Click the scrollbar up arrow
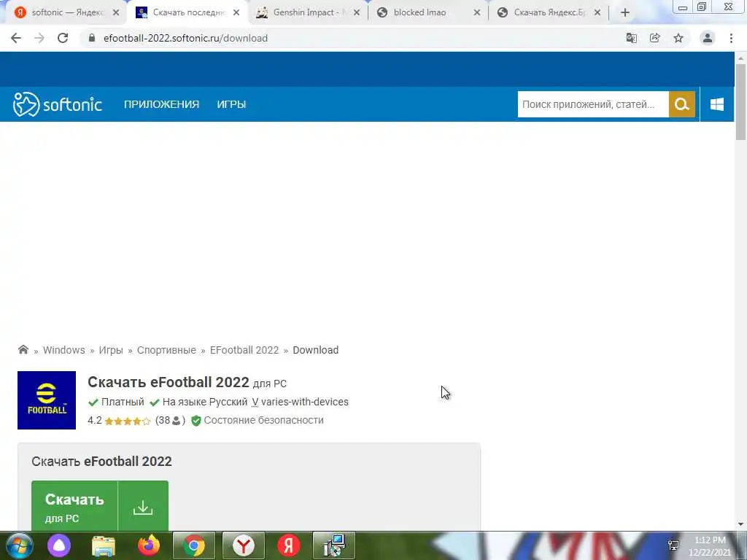The image size is (747, 560). (740, 58)
